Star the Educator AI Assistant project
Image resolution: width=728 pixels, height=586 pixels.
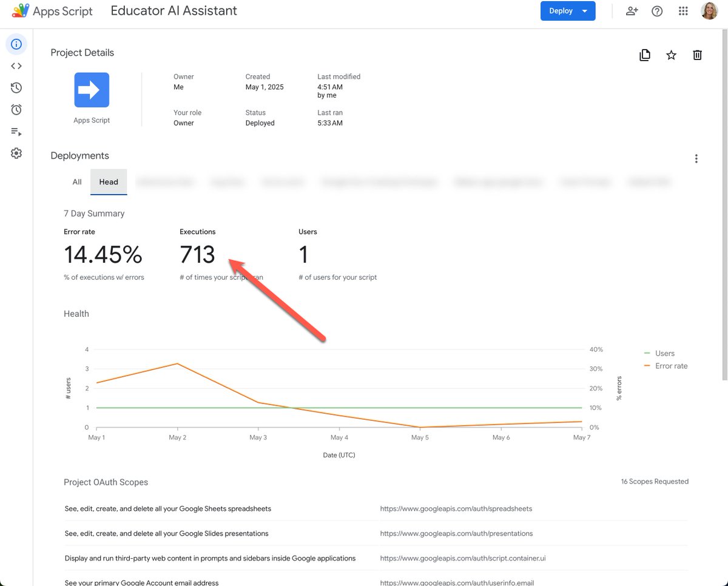click(671, 55)
